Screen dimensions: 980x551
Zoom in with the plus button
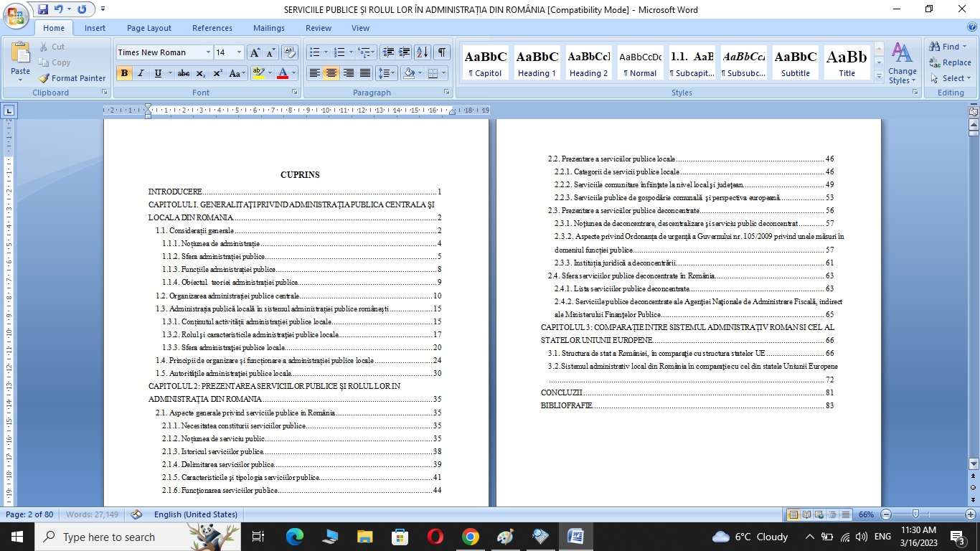pos(971,514)
